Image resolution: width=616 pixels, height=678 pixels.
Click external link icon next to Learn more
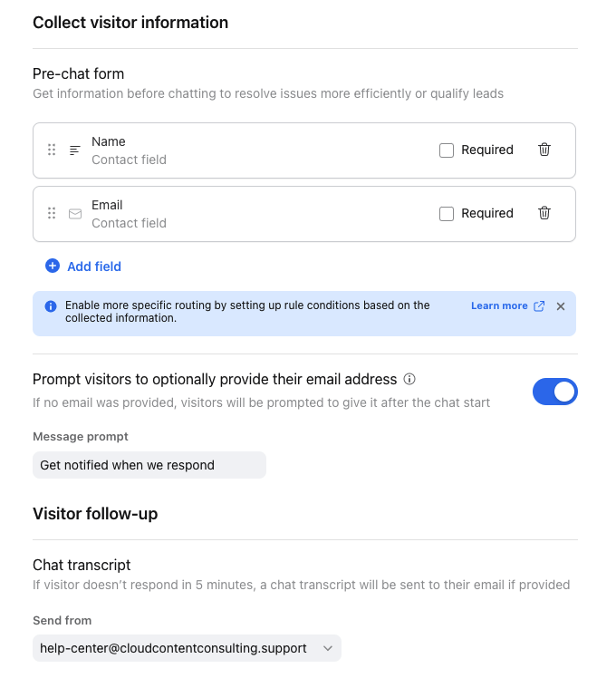click(x=539, y=306)
